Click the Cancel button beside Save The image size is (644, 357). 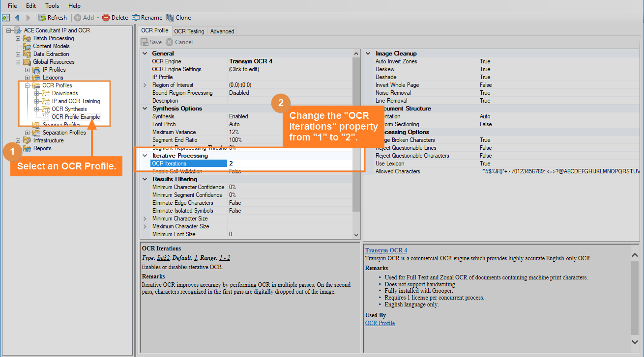pyautogui.click(x=179, y=42)
